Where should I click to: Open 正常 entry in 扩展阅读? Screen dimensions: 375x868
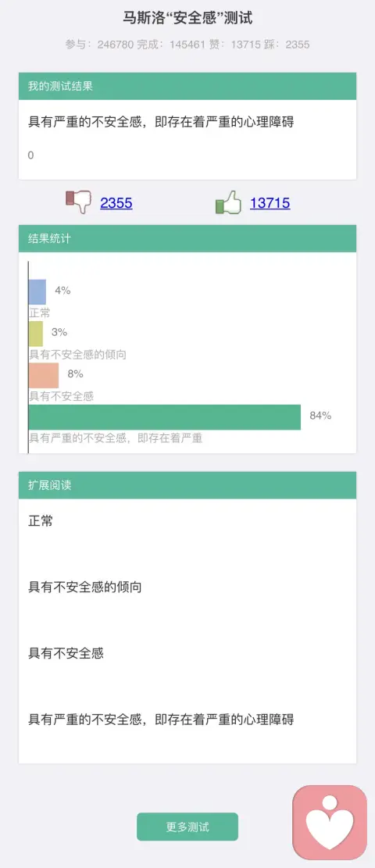(x=41, y=521)
